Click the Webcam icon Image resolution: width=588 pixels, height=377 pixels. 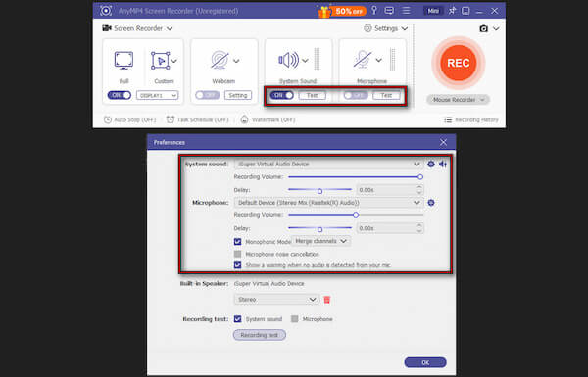[220, 60]
